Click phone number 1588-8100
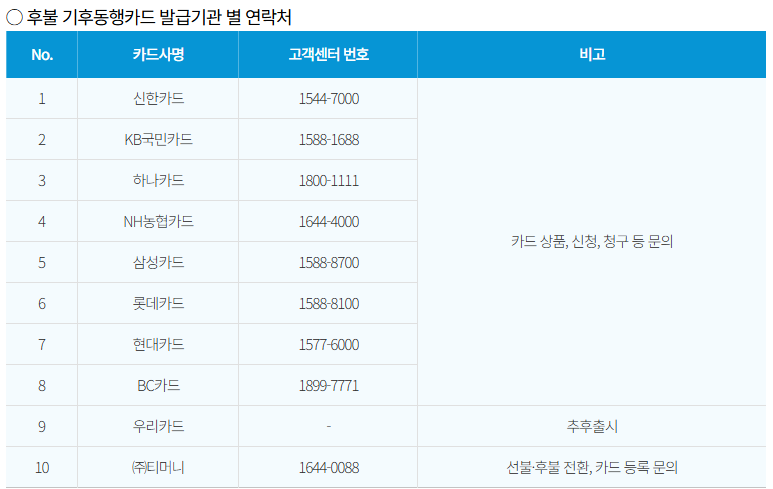 (328, 303)
